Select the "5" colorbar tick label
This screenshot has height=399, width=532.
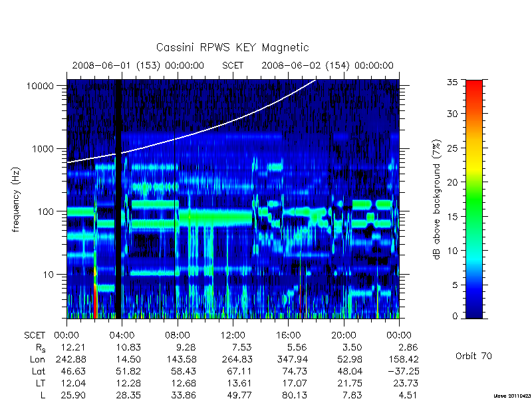tap(455, 285)
